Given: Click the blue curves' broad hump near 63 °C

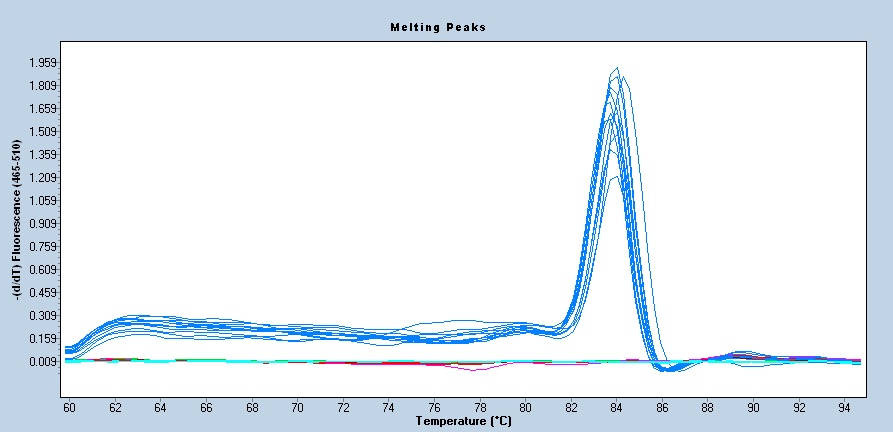Looking at the screenshot, I should 138,320.
